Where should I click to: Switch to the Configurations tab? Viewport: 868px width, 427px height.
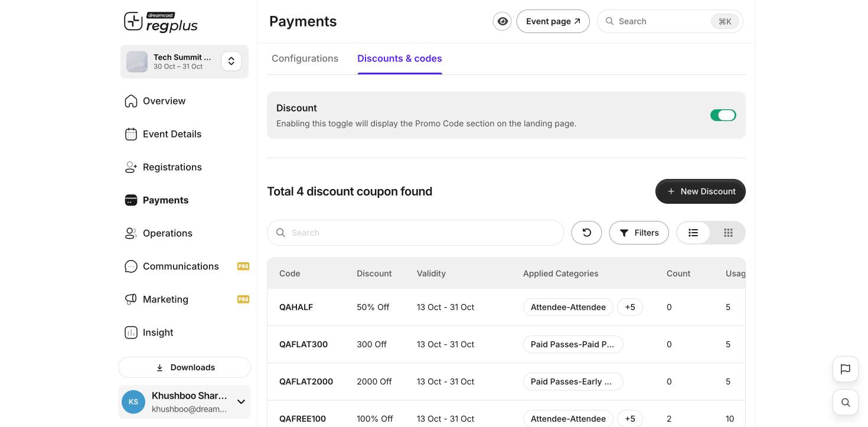coord(305,58)
